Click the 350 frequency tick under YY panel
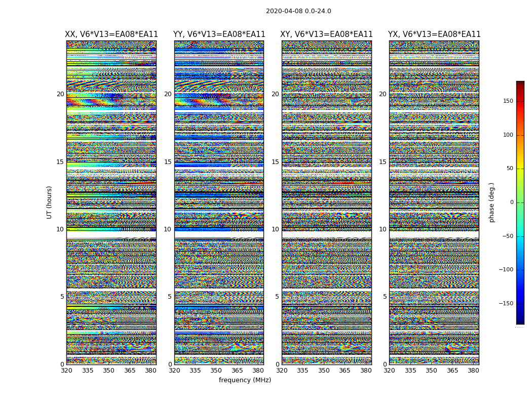Image resolution: width=532 pixels, height=405 pixels. coord(216,371)
